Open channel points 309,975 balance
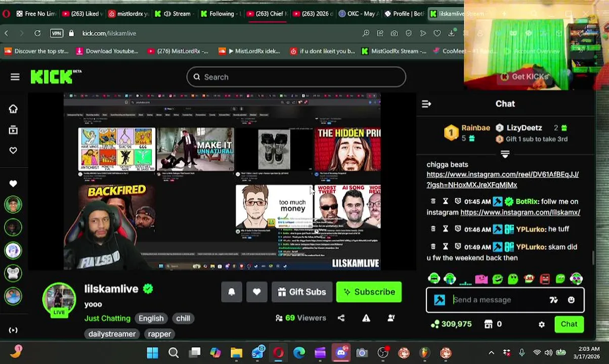The width and height of the screenshot is (609, 364). [x=451, y=324]
